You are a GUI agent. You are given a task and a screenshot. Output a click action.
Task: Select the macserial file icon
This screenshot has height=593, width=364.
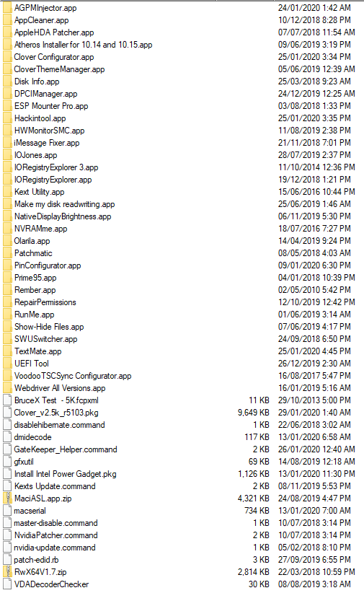[x=7, y=511]
